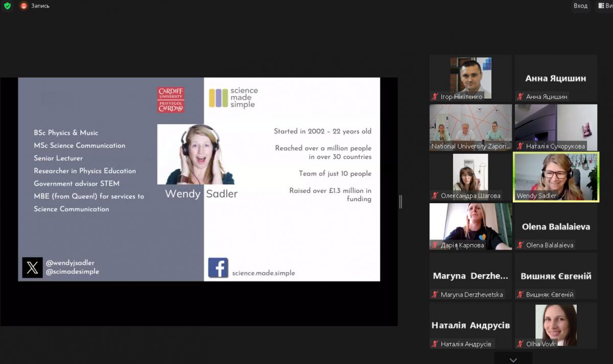Click the science made simple logo
Viewport: 613px width, 364px height.
pos(233,98)
